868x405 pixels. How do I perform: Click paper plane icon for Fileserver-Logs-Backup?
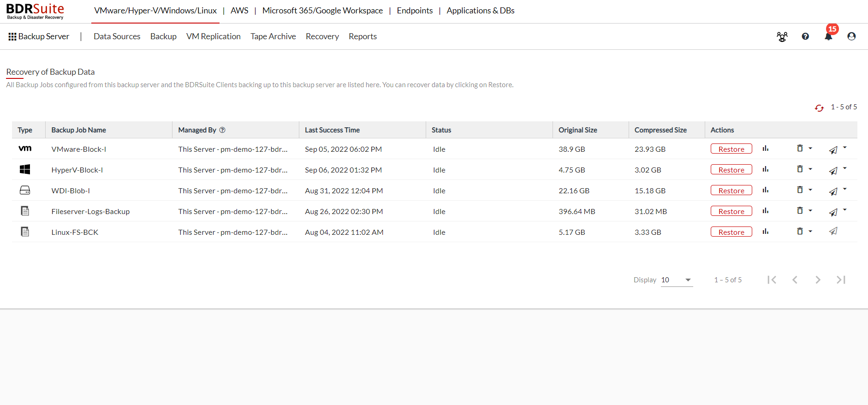tap(833, 212)
